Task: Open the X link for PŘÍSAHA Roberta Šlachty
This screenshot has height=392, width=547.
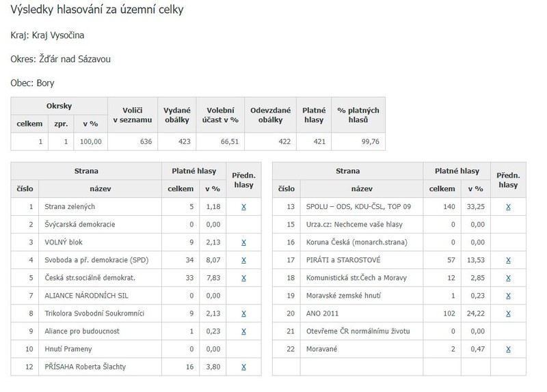Action: (x=243, y=367)
